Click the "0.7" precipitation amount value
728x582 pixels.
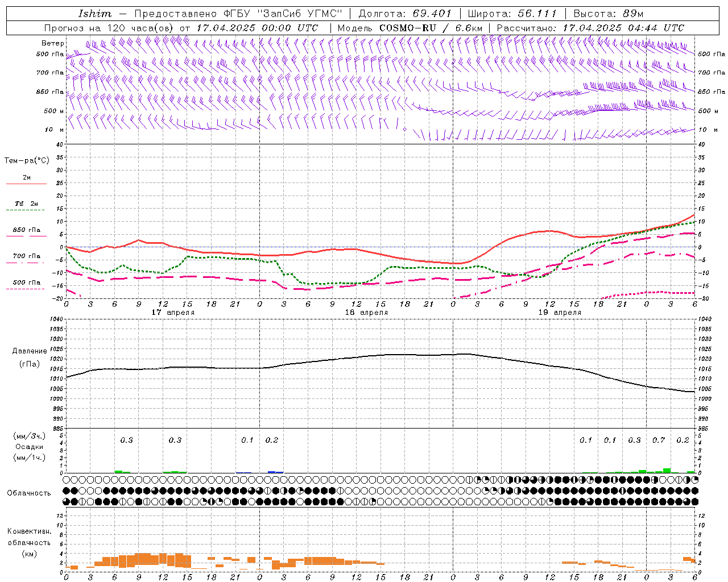[x=659, y=440]
